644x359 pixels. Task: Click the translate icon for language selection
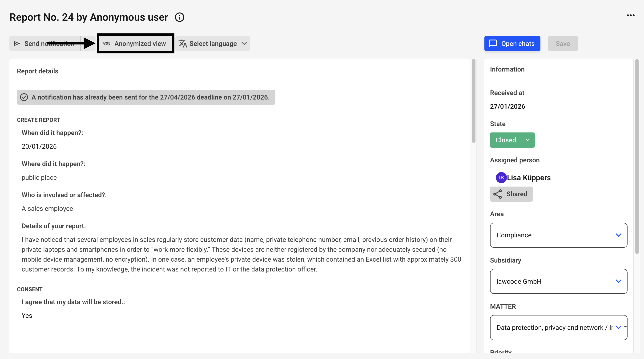coord(183,44)
